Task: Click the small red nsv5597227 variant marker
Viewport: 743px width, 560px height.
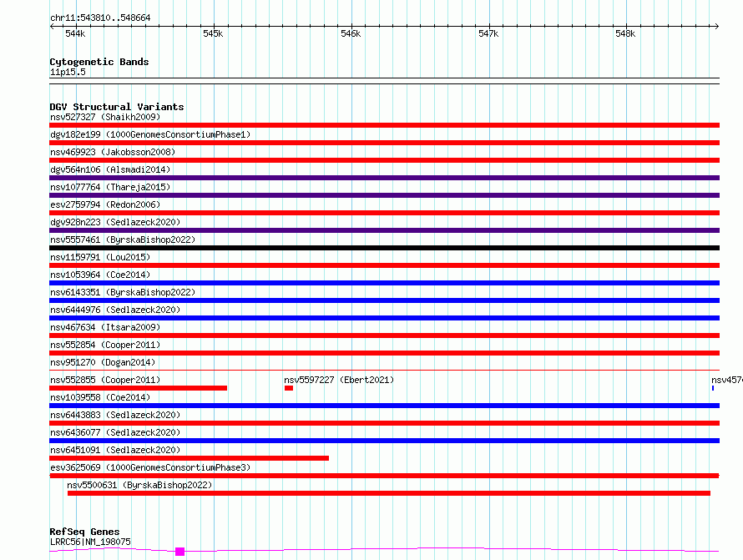Action: click(289, 388)
